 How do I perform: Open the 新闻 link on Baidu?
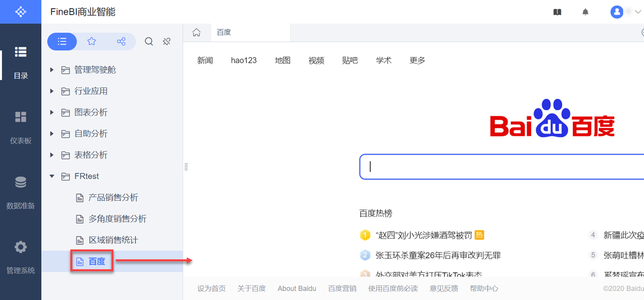point(205,60)
